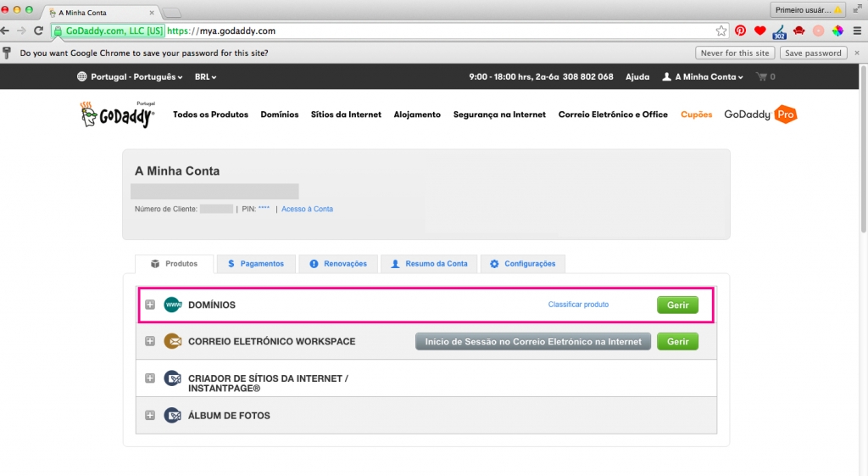Open Segurança na Internet menu
This screenshot has height=476, width=868.
[x=499, y=115]
